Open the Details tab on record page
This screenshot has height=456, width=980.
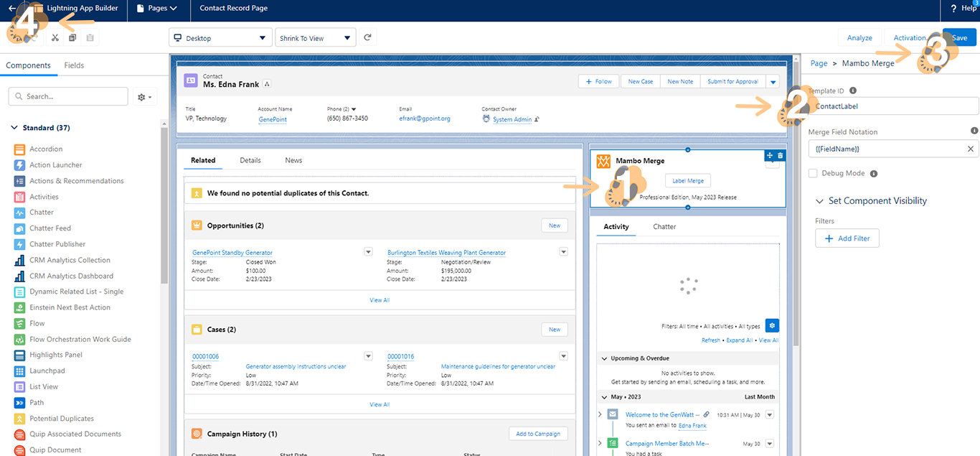[x=250, y=160]
